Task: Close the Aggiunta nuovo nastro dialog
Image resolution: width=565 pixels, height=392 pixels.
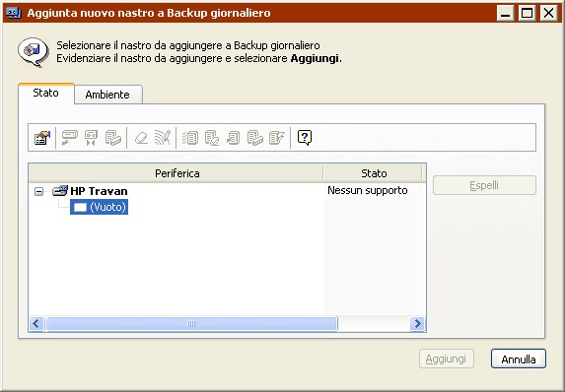Action: [548, 14]
